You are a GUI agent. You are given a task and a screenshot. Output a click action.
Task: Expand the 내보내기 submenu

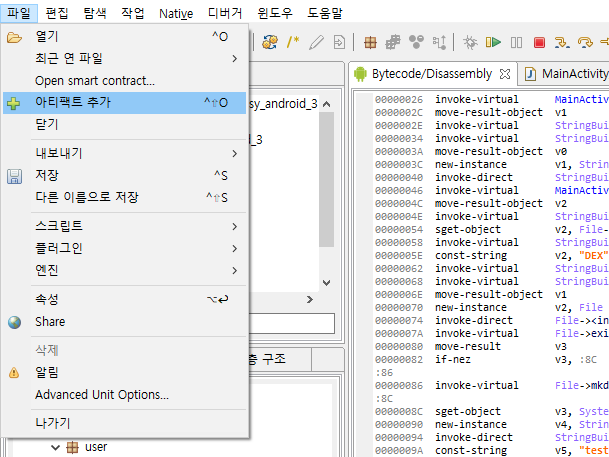pos(124,153)
